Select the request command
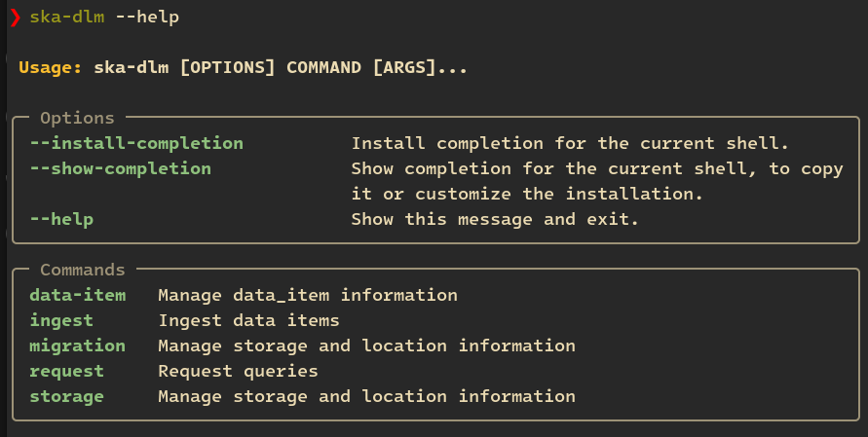 [66, 371]
